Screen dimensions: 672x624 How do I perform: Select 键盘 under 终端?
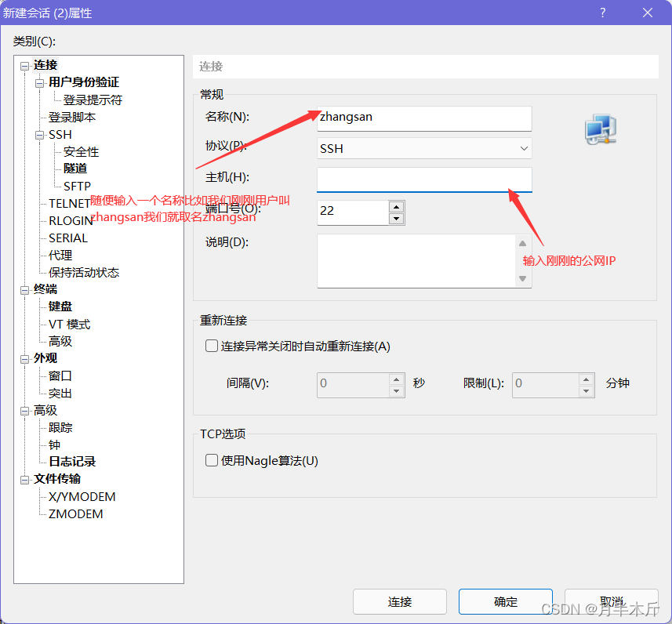(x=60, y=307)
